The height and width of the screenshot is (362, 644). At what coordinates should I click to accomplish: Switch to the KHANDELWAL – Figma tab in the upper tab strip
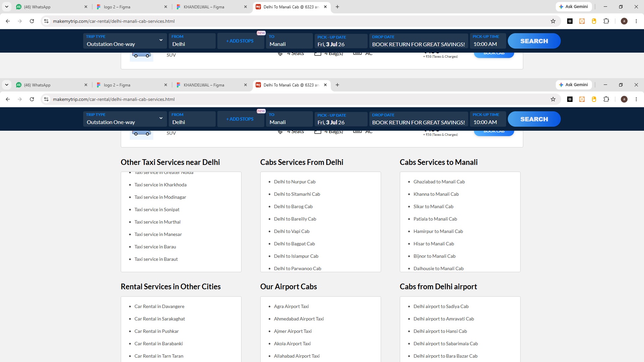coord(211,7)
